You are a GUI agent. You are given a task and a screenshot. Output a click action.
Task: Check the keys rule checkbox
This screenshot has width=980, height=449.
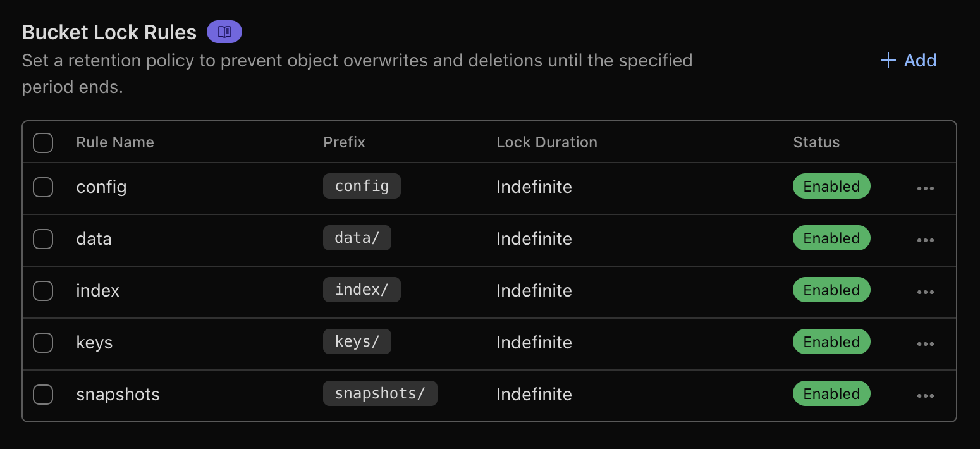point(43,343)
